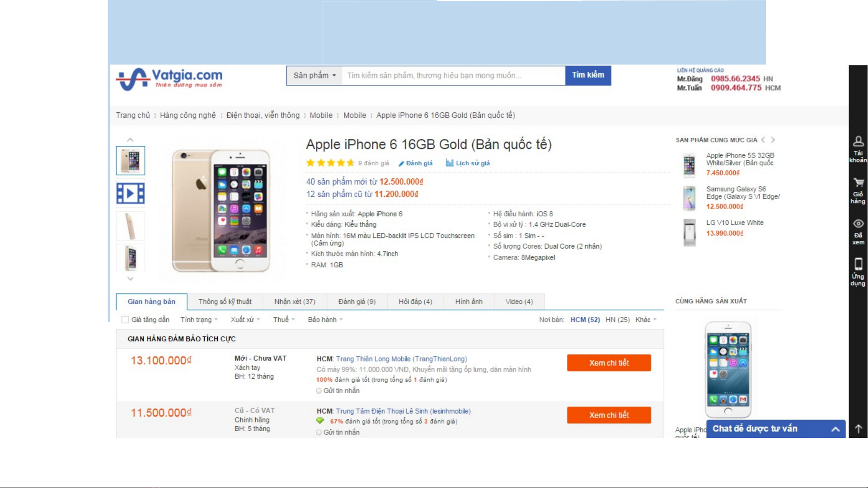Image resolution: width=868 pixels, height=488 pixels.
Task: Open the Hỏi đáp (4) tab
Action: [415, 302]
